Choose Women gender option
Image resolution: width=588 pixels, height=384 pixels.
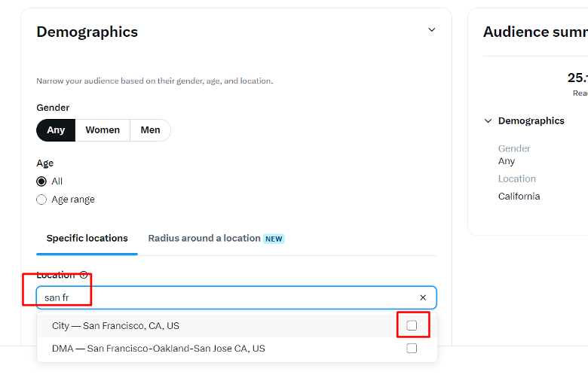(x=103, y=130)
